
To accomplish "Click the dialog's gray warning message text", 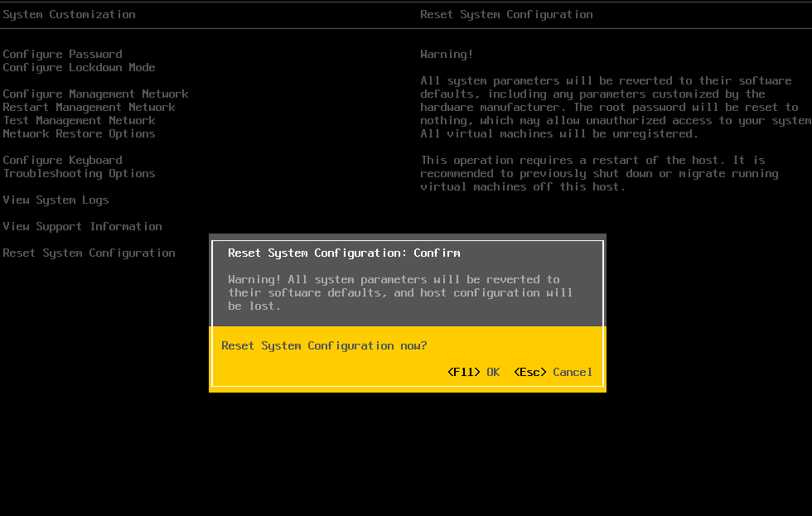I will click(x=394, y=292).
